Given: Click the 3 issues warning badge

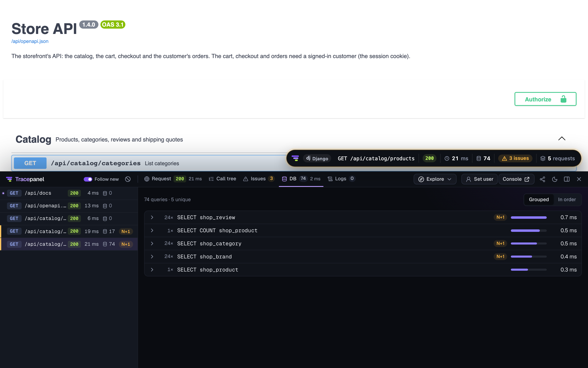Looking at the screenshot, I should pyautogui.click(x=515, y=158).
